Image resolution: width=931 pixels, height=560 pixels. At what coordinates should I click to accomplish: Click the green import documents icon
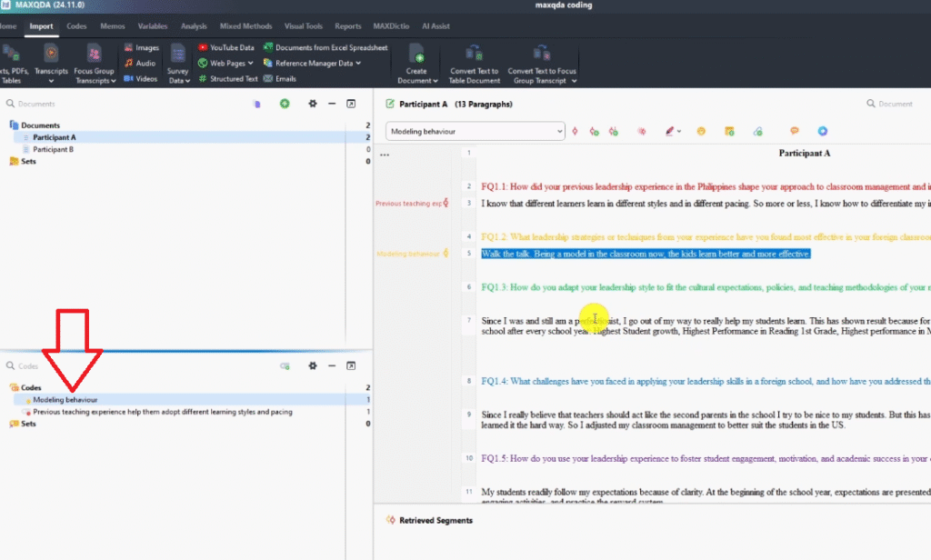tap(285, 105)
